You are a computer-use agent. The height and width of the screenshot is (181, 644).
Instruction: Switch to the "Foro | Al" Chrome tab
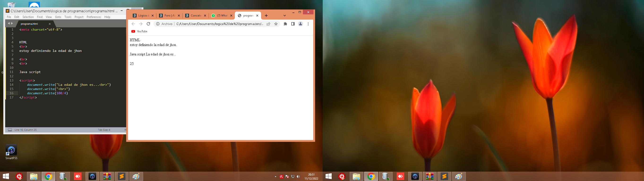click(169, 16)
